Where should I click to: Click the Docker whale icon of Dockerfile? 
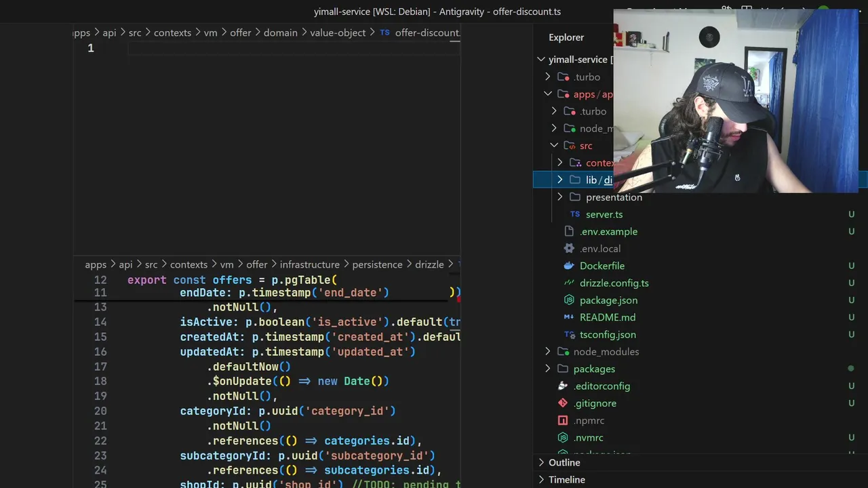pyautogui.click(x=569, y=266)
